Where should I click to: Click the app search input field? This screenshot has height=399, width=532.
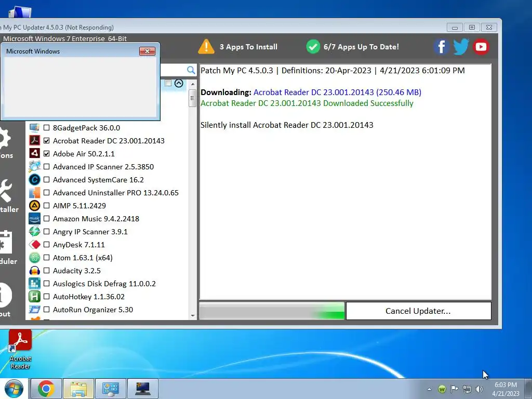(x=173, y=70)
